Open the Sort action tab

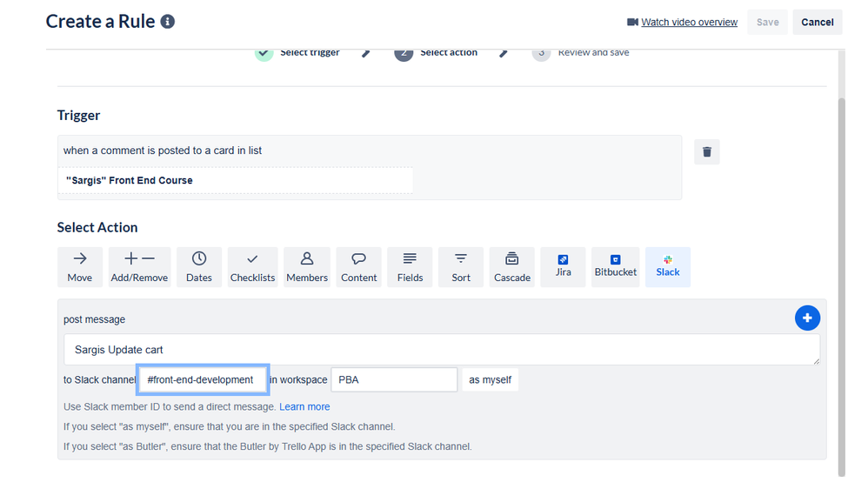pos(461,267)
